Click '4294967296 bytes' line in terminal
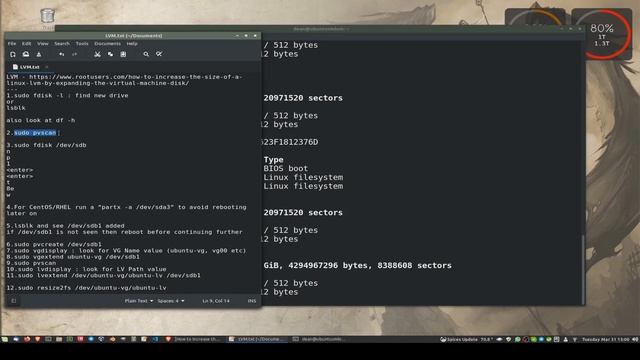 358,265
